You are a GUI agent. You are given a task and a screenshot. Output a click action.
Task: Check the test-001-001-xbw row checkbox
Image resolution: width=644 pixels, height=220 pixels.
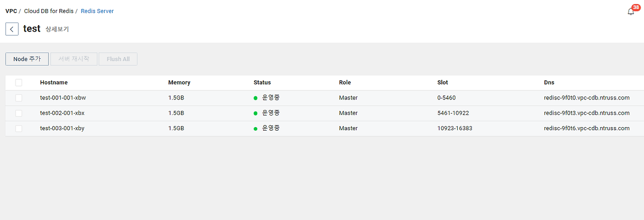point(19,98)
